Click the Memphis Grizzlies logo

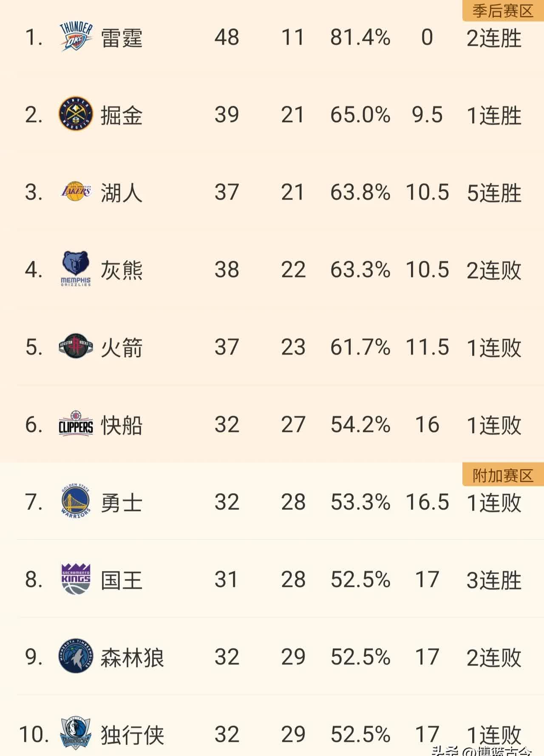pyautogui.click(x=76, y=269)
